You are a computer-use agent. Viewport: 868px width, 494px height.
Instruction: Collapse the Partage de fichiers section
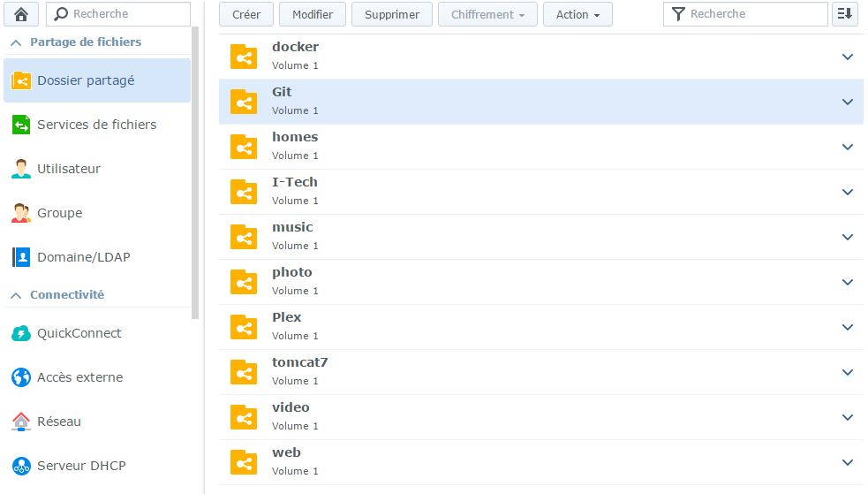pos(16,42)
